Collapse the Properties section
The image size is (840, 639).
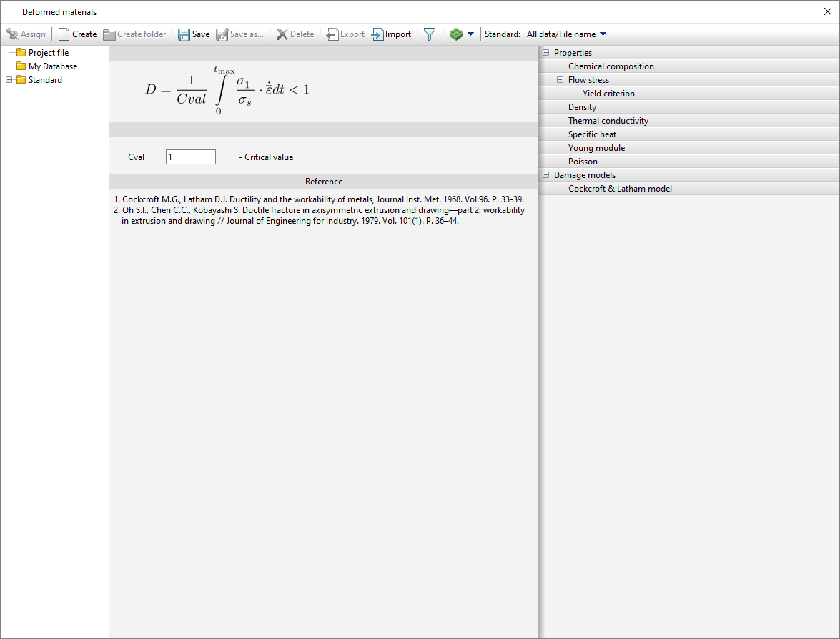(546, 53)
